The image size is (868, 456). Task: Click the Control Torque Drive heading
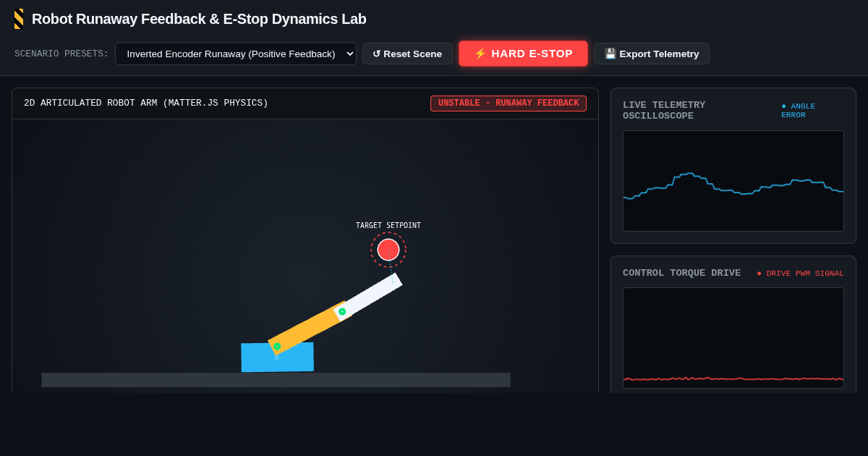(x=681, y=273)
